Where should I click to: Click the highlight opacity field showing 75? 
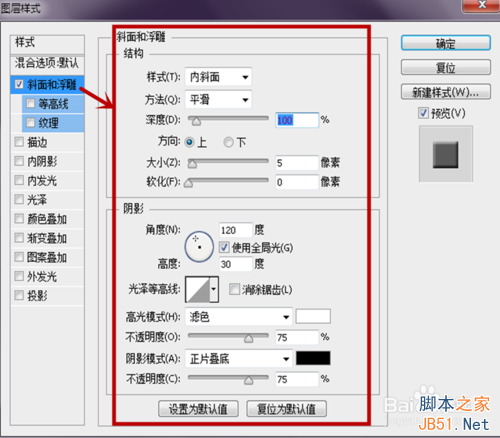tap(297, 337)
